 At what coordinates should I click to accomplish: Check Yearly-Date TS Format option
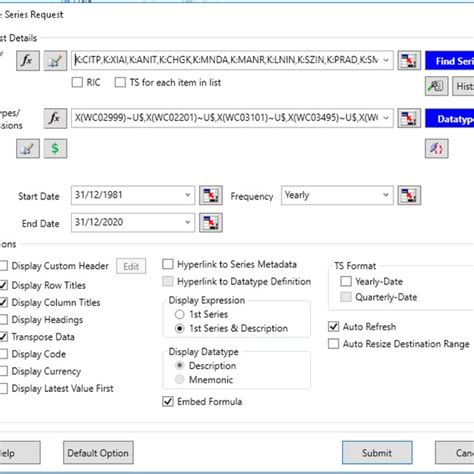[346, 281]
